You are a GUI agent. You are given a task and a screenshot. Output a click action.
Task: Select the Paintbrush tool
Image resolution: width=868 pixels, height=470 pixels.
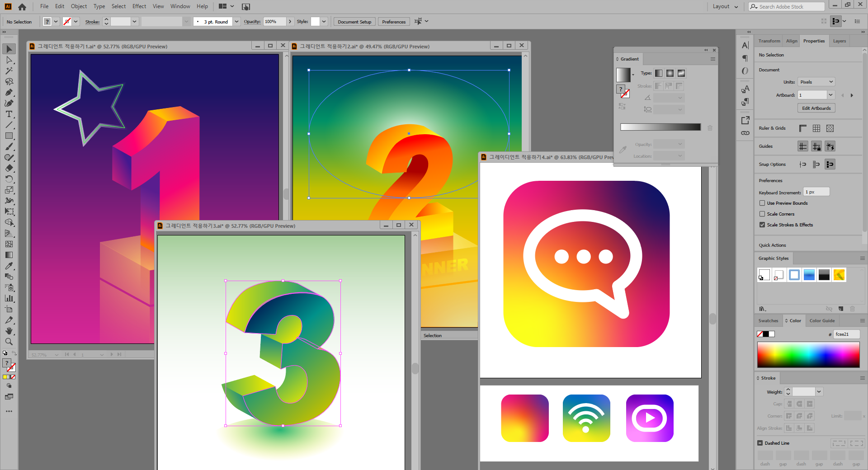[9, 146]
